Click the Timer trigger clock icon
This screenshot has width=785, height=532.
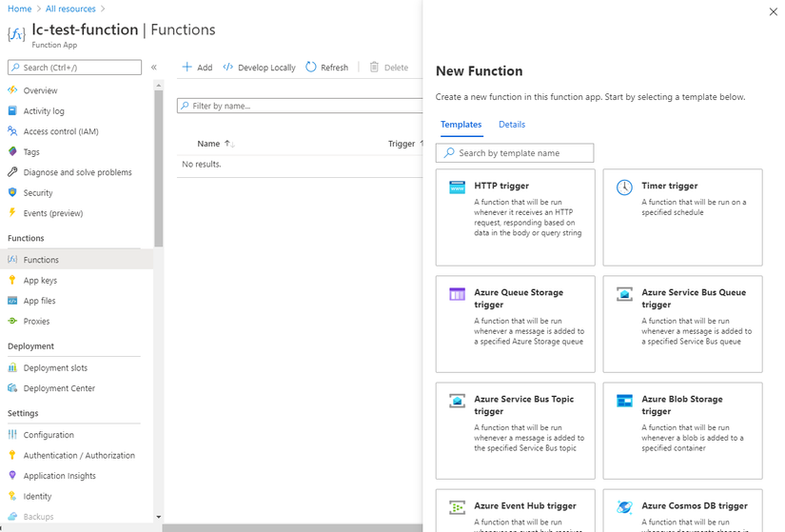[624, 187]
